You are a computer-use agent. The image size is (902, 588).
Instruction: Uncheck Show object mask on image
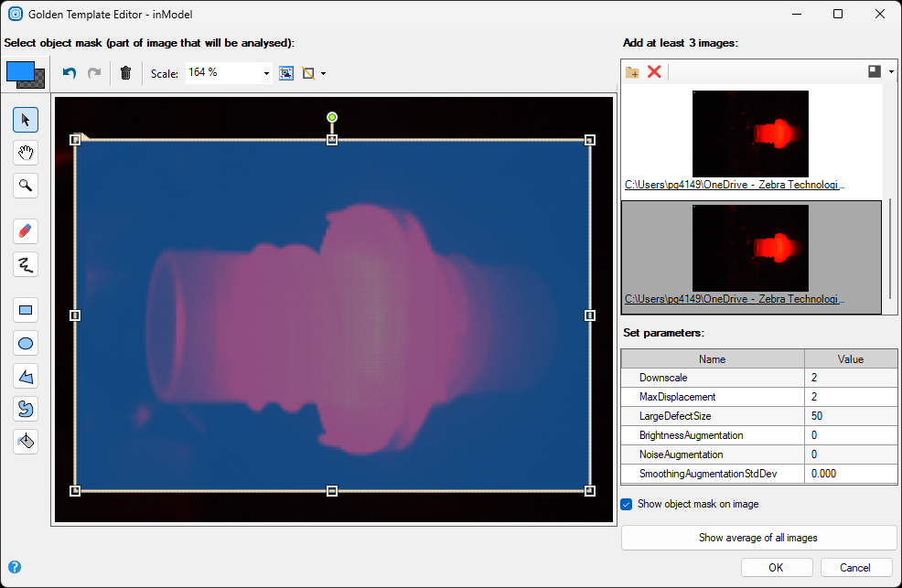click(627, 504)
